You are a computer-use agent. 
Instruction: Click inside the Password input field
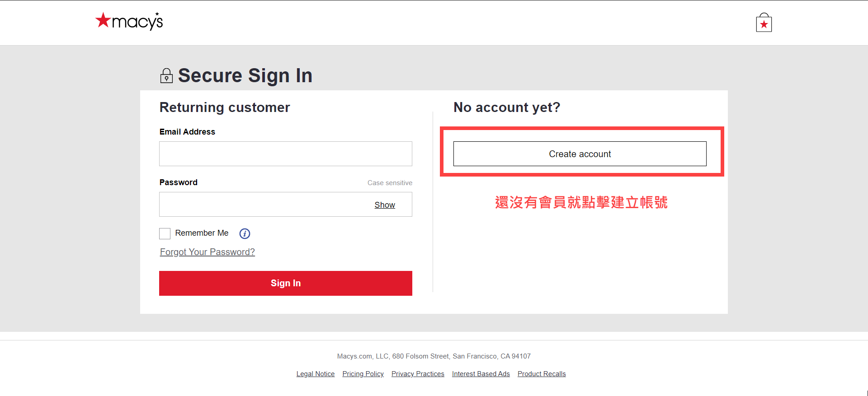pyautogui.click(x=262, y=205)
